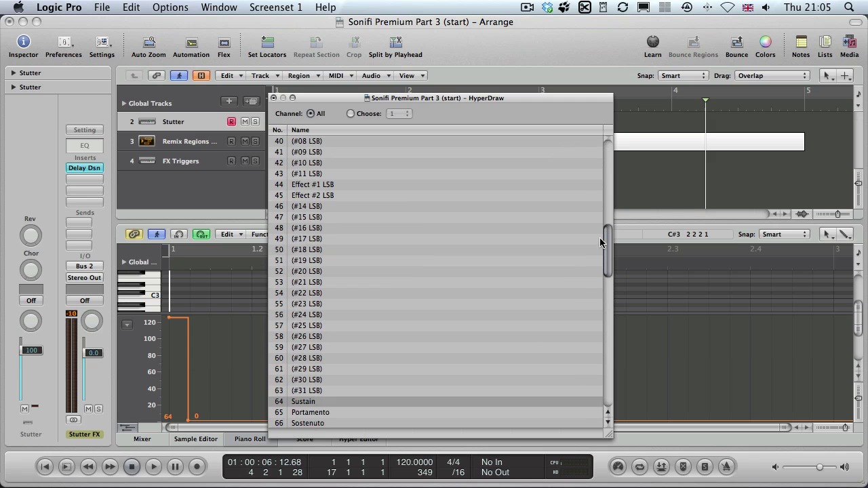Solo the Stutter track

pos(255,122)
